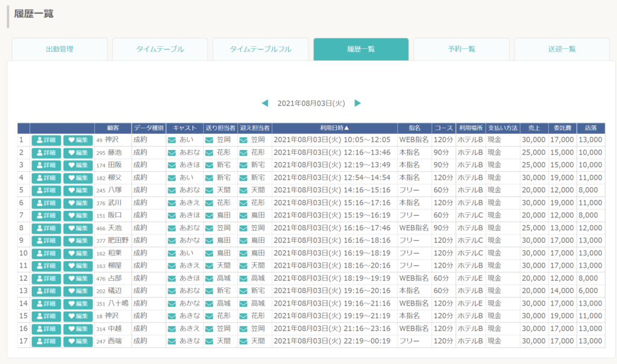Click mail icon for cast あきえ in row 6
The height and width of the screenshot is (364, 617).
click(x=172, y=203)
